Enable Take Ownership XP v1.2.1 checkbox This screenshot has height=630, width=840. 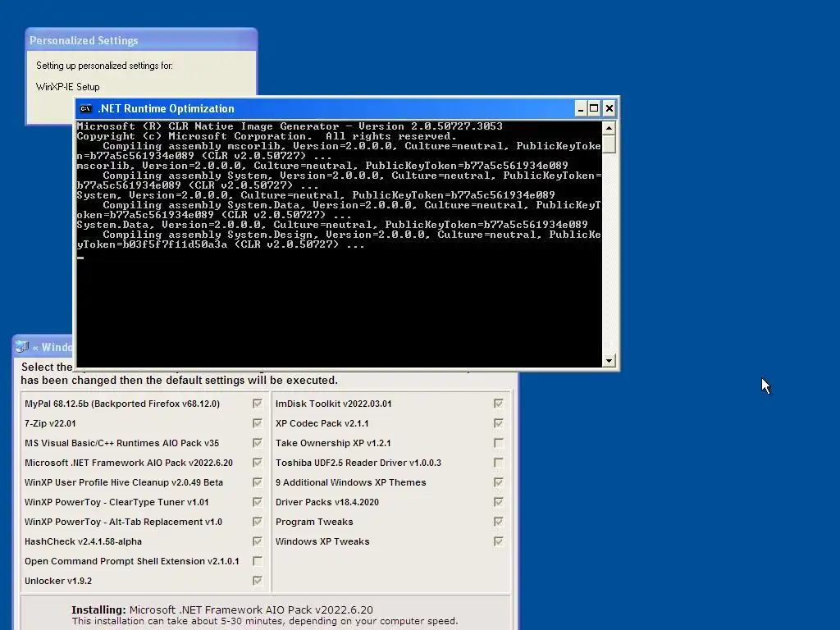tap(499, 443)
